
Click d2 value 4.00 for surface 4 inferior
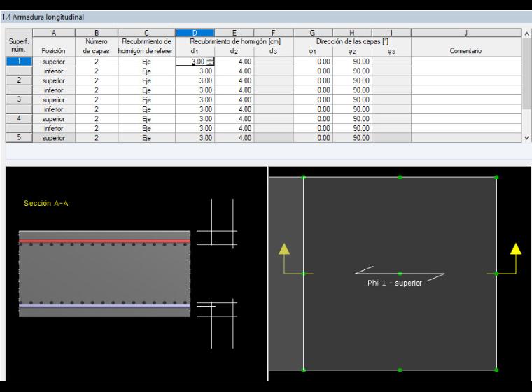tap(234, 128)
